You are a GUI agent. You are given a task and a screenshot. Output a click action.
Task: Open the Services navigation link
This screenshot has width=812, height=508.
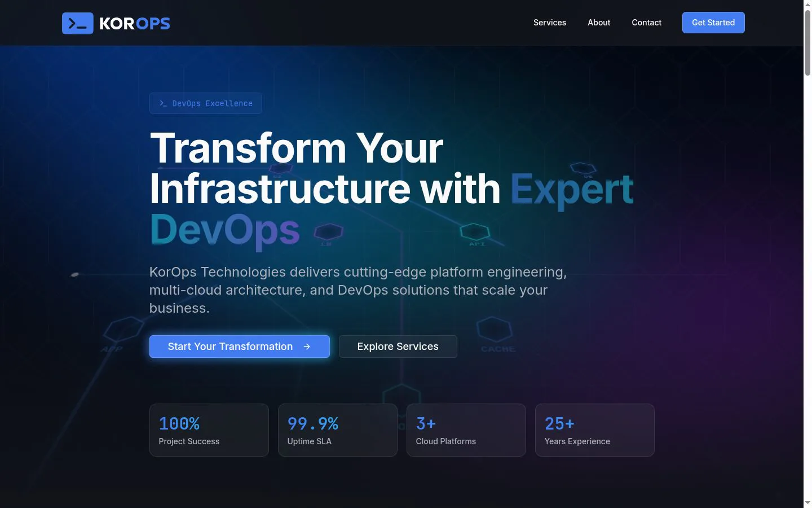(x=550, y=23)
